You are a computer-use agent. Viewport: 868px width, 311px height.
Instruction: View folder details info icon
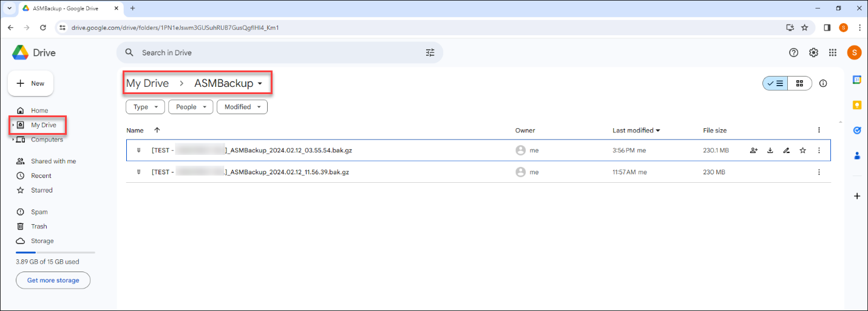(823, 83)
